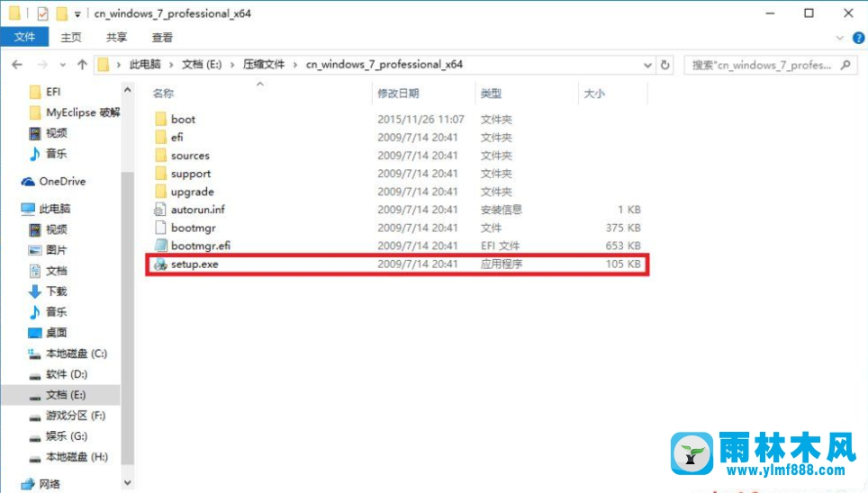The width and height of the screenshot is (868, 493).
Task: Select the sources folder icon
Action: click(x=160, y=156)
